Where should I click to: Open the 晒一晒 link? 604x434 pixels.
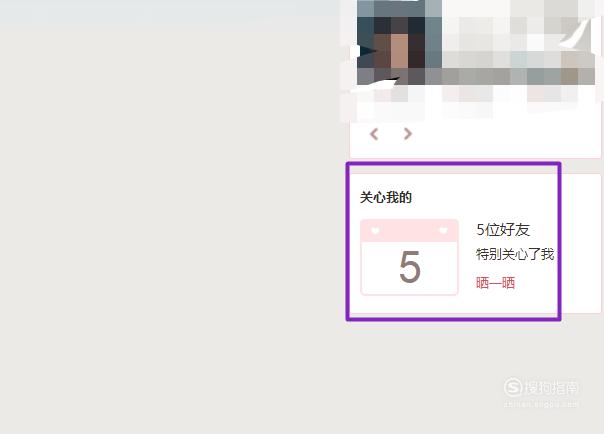[x=495, y=283]
